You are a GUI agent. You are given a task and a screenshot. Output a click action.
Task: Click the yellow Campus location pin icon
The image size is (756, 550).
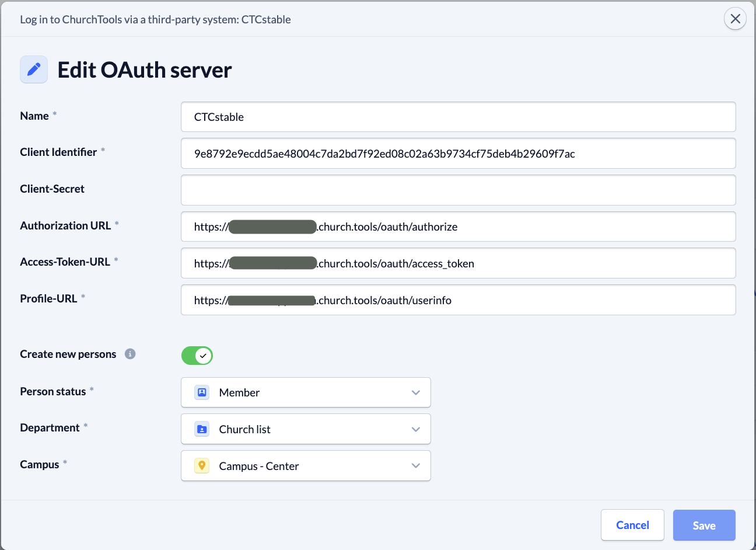(202, 466)
